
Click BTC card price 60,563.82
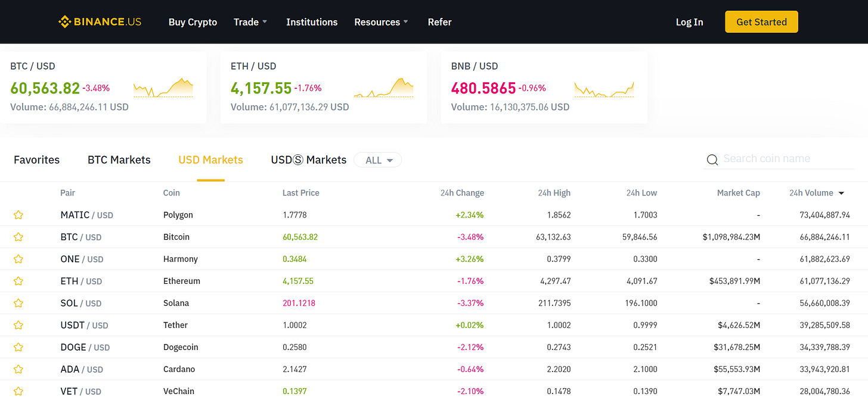(x=45, y=88)
